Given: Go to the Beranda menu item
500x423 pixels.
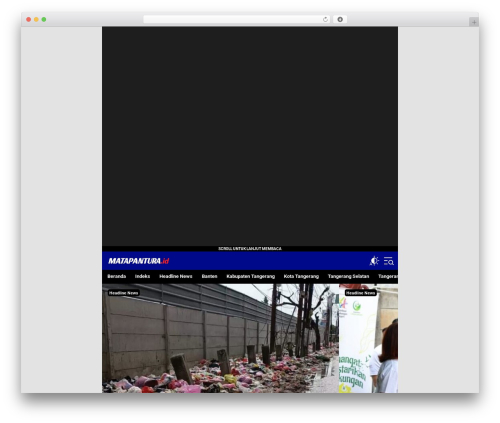Looking at the screenshot, I should point(117,276).
